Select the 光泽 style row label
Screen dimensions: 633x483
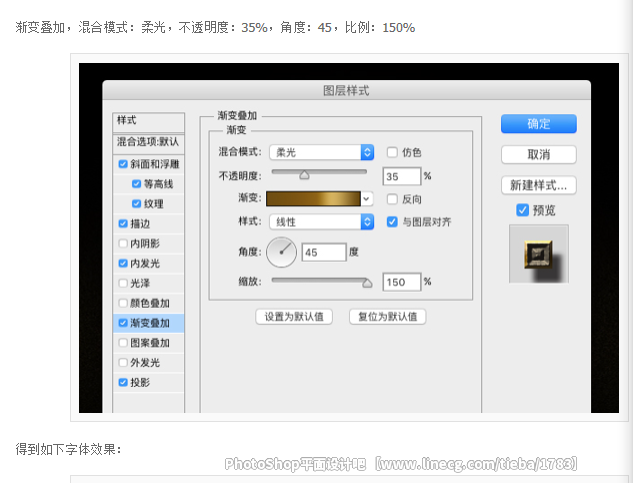pyautogui.click(x=140, y=283)
